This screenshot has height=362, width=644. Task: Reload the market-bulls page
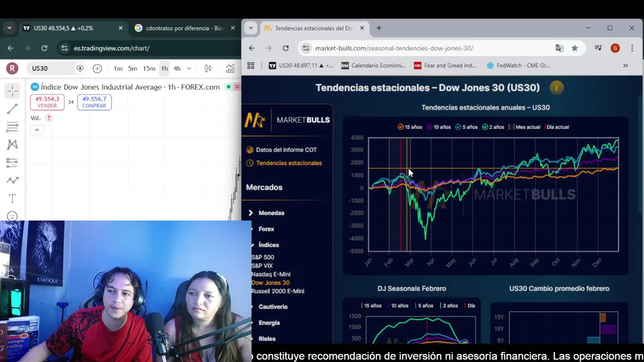[286, 48]
